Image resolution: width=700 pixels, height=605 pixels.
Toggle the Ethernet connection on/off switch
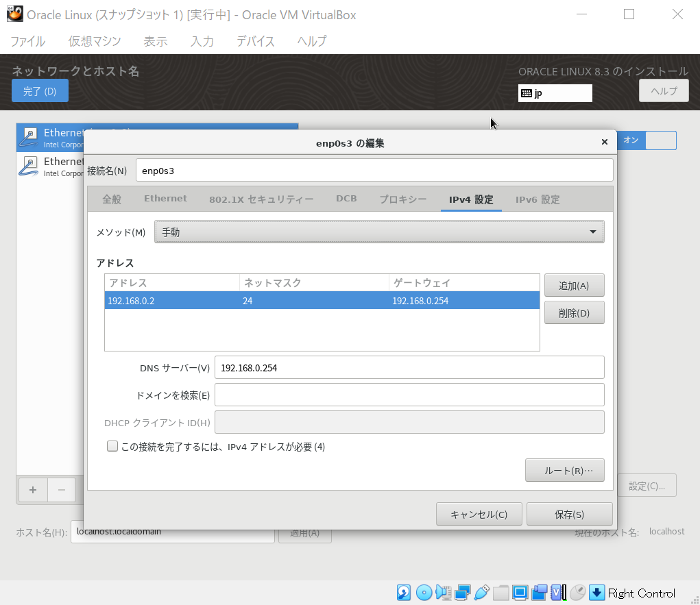pos(647,140)
